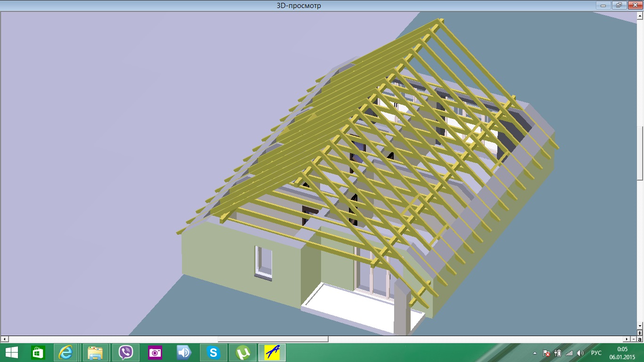The image size is (644, 362).
Task: Click the minus zoom-out button
Action: [x=634, y=339]
